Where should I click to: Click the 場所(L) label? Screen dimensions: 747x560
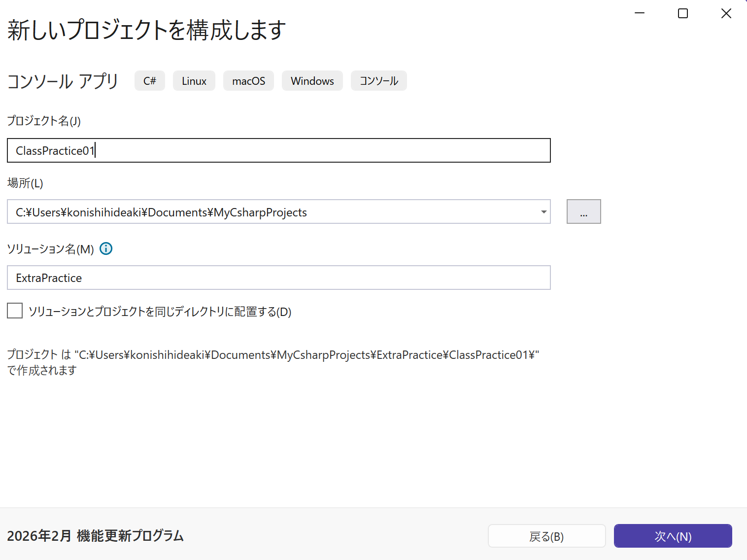pos(25,183)
